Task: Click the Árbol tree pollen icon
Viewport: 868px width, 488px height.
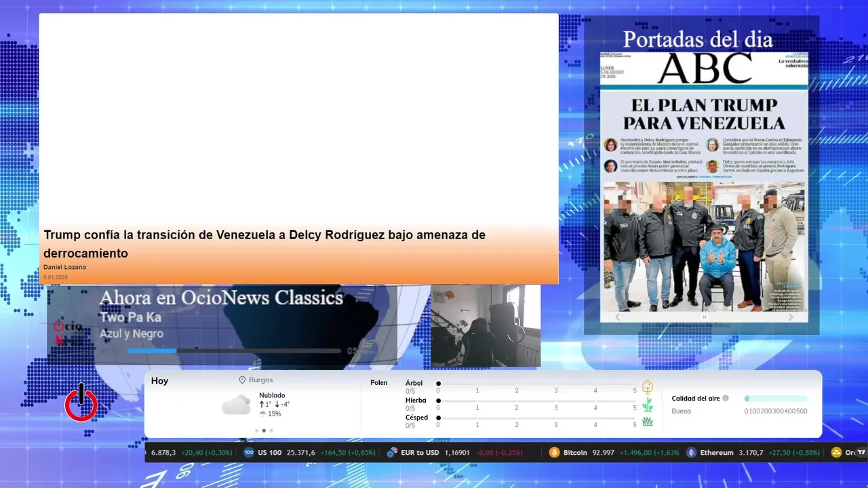Action: [x=648, y=387]
